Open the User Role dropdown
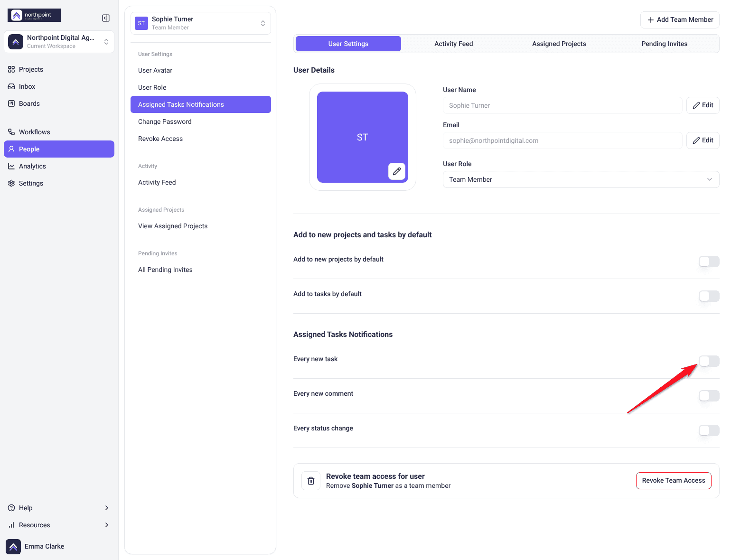Screen dimensions: 731x560 (581, 179)
